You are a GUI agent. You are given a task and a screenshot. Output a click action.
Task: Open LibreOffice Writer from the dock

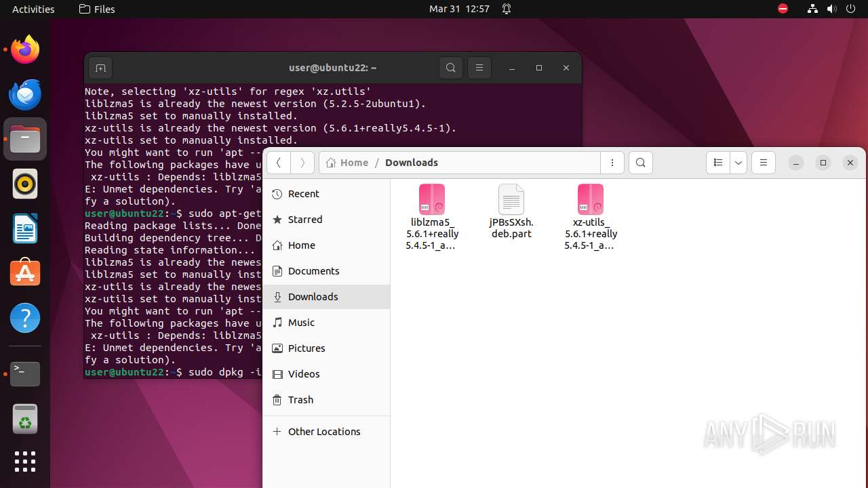25,228
